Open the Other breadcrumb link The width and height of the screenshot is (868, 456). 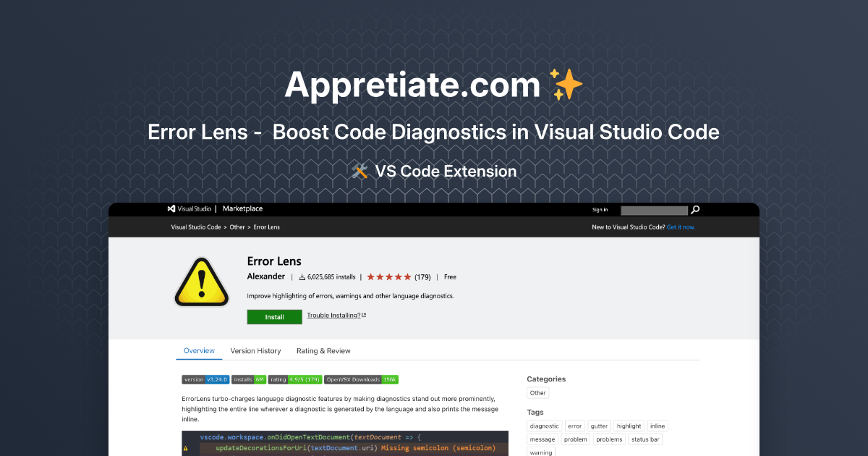click(237, 227)
